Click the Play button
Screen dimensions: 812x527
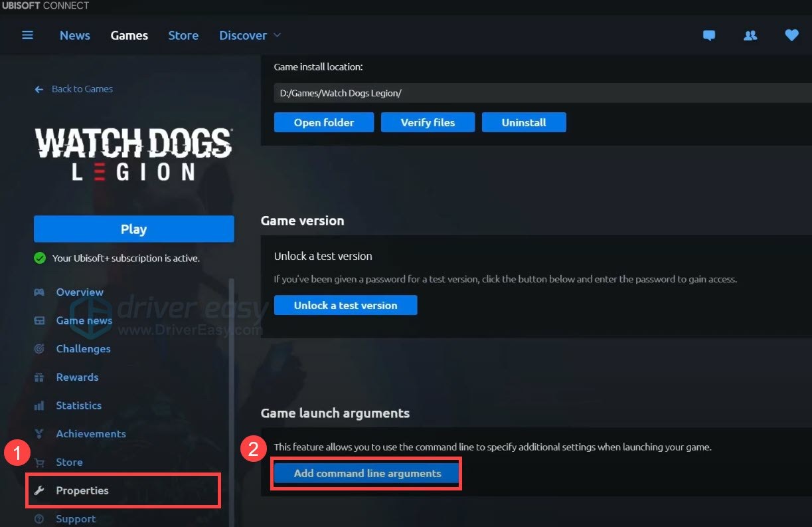(133, 229)
